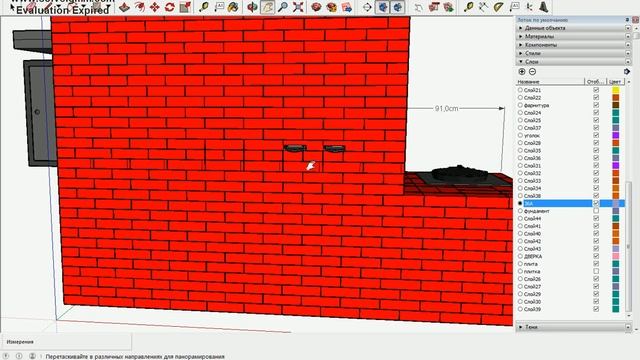
Task: Click the Цвет column header
Action: [x=615, y=82]
